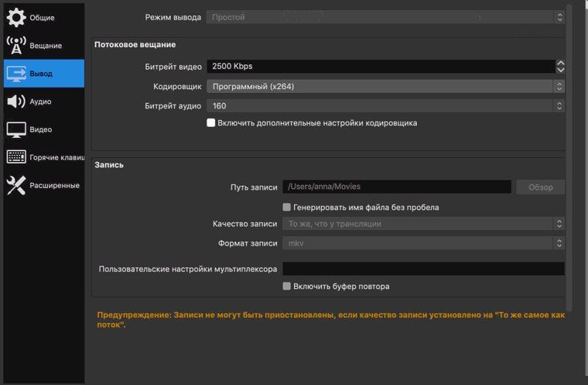Screen dimensions: 588x385
Task: Enable Включить дополнительные настройки кодировщика checkbox
Action: click(210, 123)
